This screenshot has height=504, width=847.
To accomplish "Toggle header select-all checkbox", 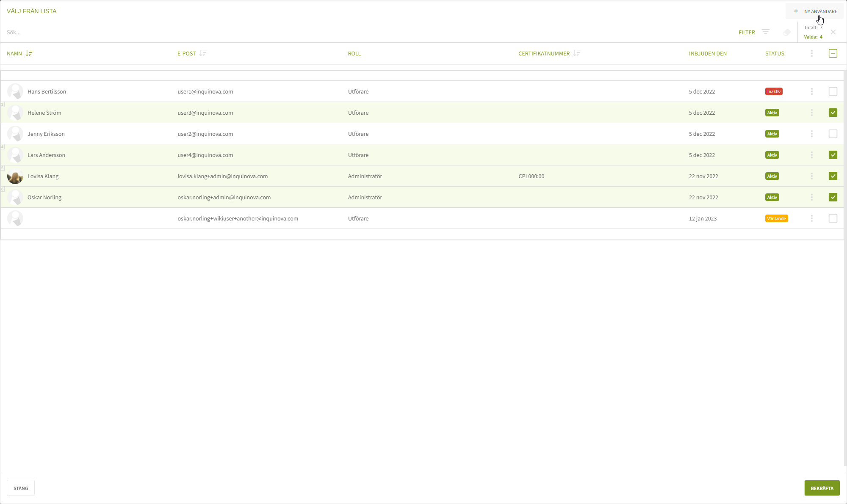I will pyautogui.click(x=833, y=53).
